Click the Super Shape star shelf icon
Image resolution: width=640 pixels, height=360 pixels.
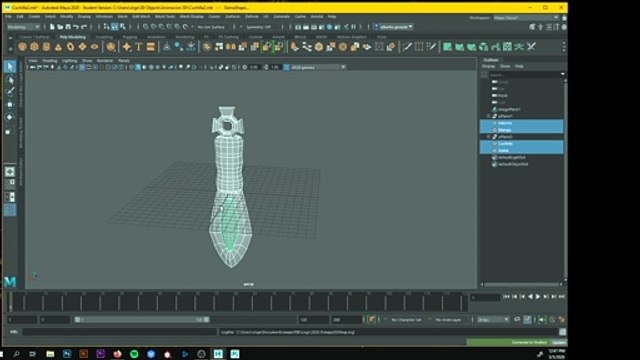coord(127,47)
